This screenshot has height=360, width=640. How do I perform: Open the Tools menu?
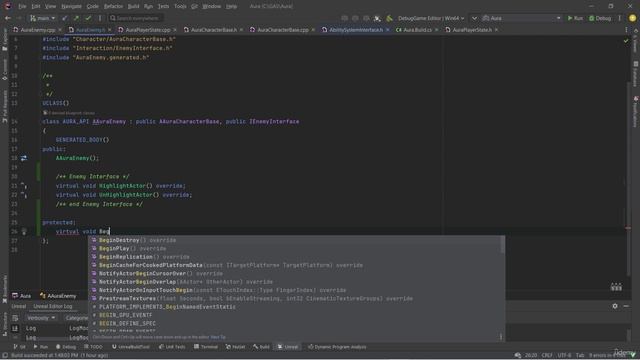click(x=180, y=6)
